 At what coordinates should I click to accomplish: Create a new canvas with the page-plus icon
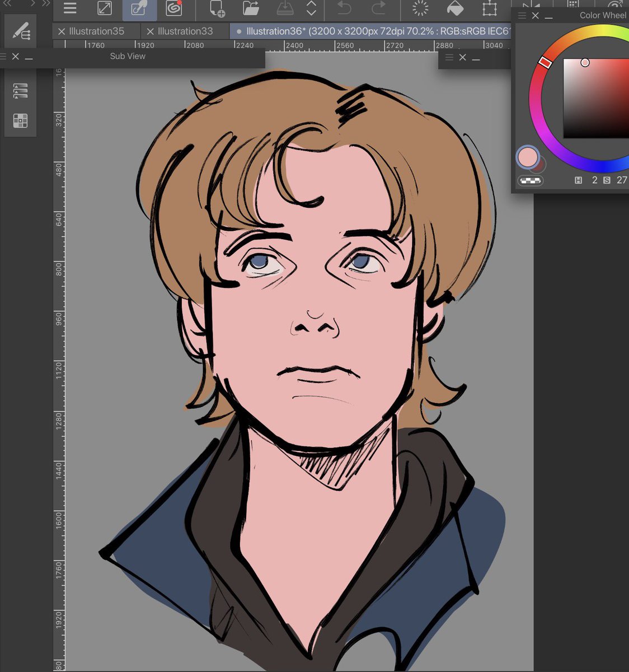pos(217,8)
